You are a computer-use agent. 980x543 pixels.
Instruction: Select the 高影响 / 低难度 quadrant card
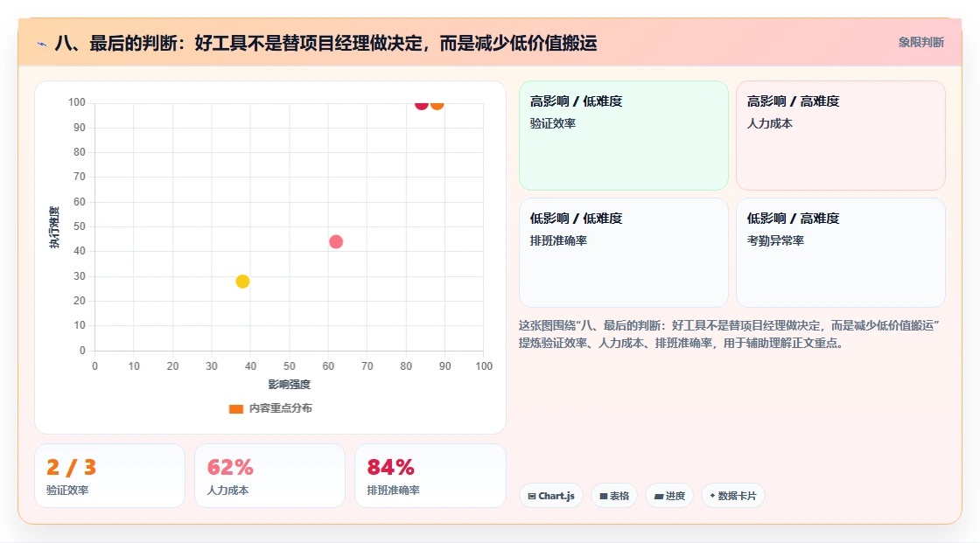(624, 136)
